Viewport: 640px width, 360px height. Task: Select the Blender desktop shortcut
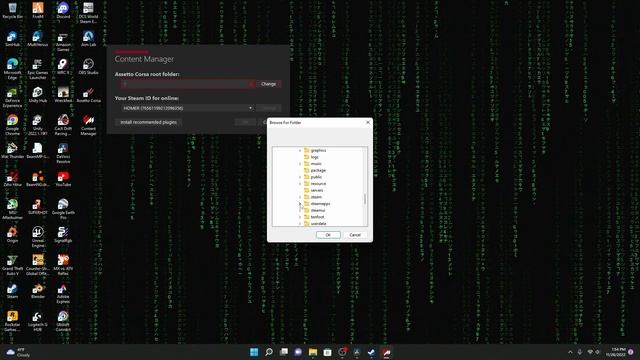coord(38,291)
